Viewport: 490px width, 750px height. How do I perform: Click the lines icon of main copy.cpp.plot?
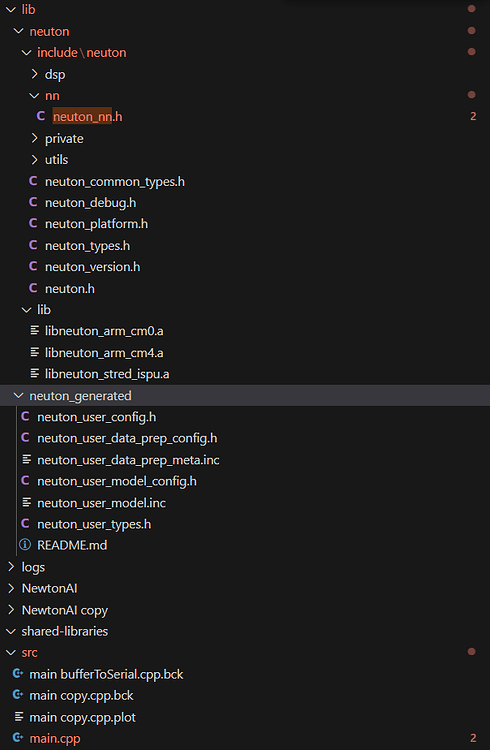[x=19, y=717]
